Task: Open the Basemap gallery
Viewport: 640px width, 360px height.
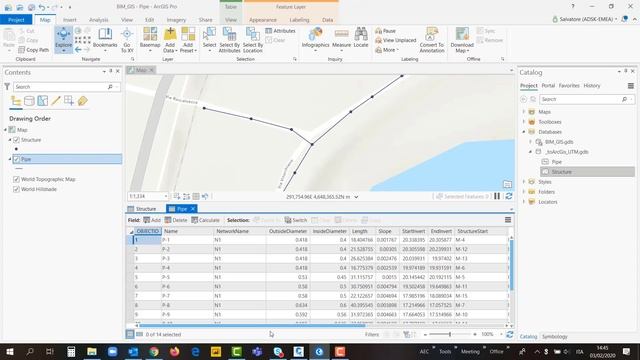Action: pos(150,39)
